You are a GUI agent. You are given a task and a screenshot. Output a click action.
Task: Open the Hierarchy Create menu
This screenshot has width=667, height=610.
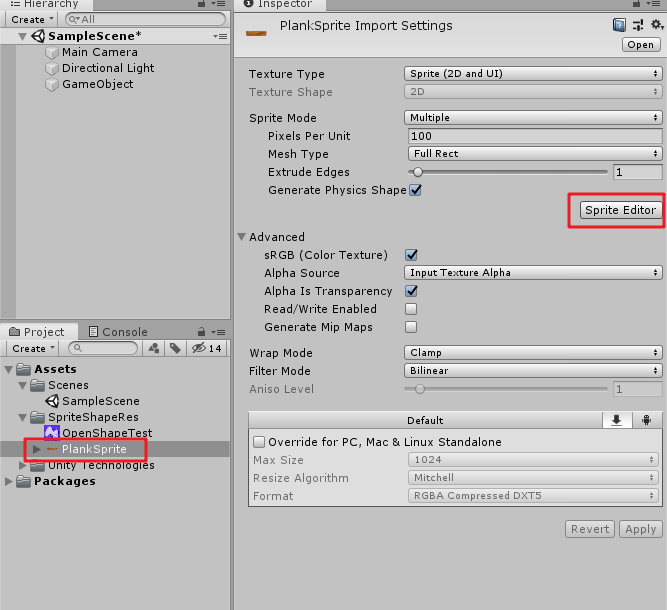click(32, 20)
